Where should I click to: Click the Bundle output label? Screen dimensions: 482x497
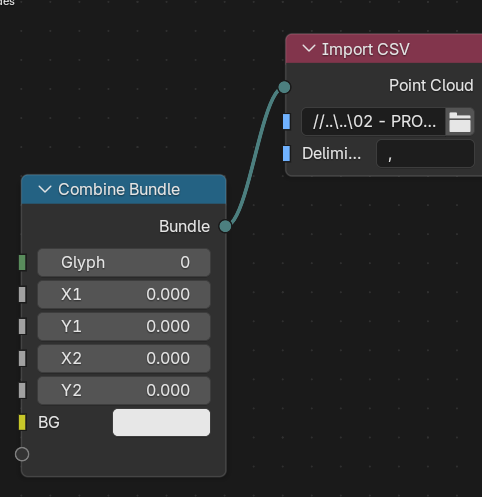coord(184,226)
